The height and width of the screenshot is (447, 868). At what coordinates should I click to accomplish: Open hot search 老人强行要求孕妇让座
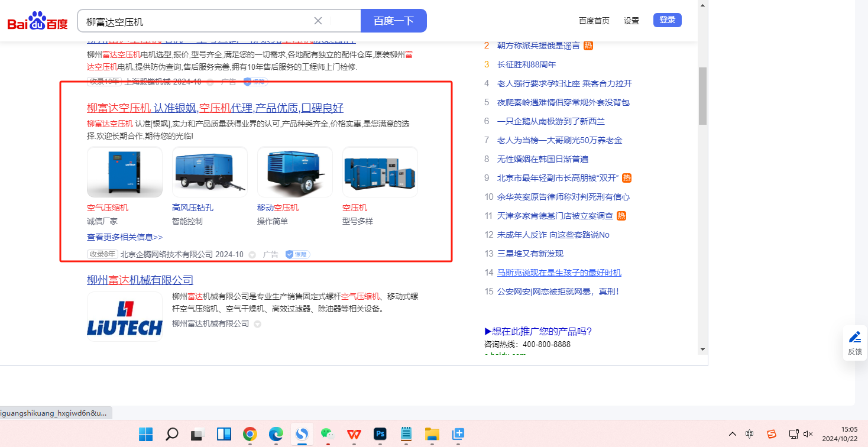pos(565,83)
